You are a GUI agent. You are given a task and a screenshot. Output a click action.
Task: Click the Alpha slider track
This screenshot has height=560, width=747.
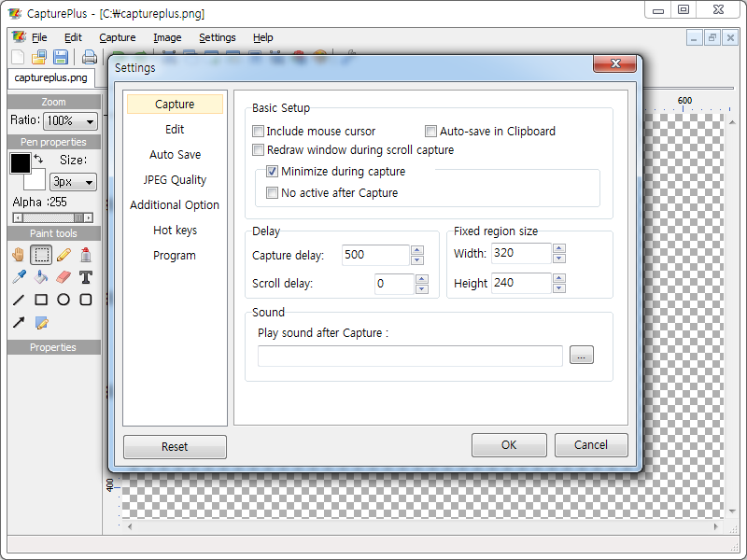tap(53, 218)
